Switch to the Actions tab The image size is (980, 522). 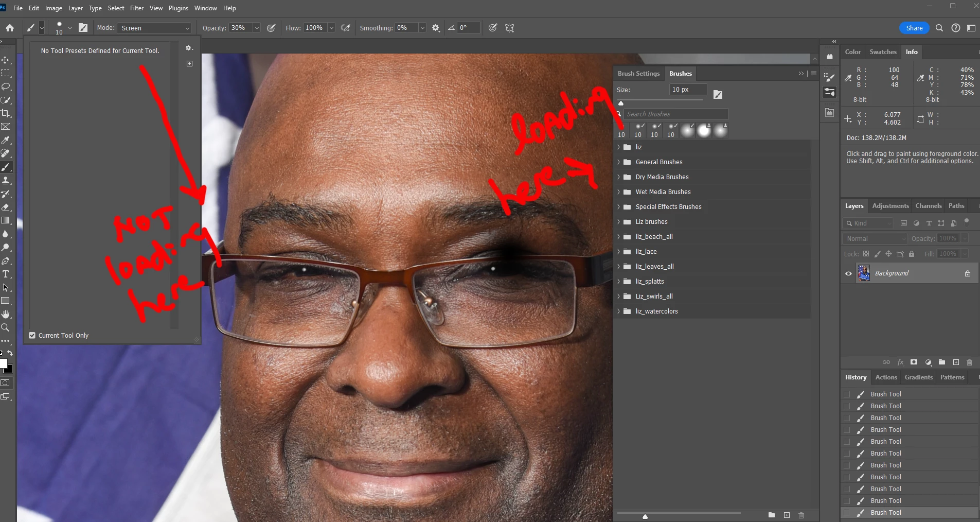coord(886,377)
